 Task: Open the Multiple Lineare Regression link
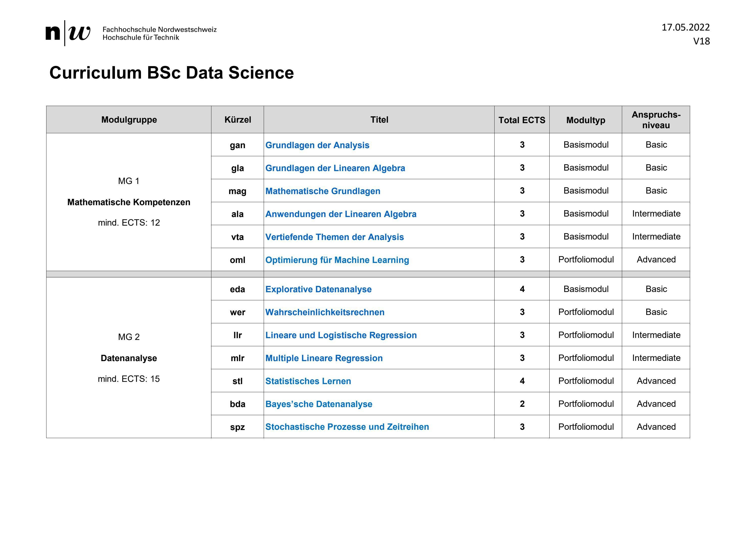[324, 358]
